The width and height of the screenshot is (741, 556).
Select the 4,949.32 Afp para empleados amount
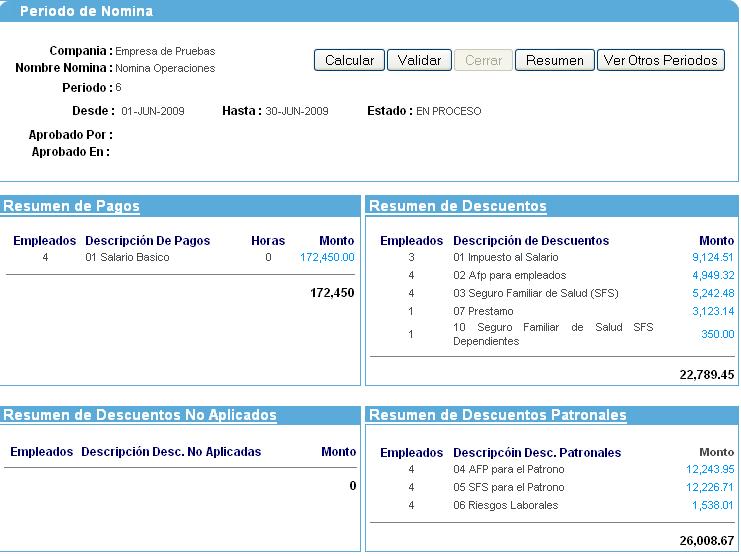[x=712, y=275]
